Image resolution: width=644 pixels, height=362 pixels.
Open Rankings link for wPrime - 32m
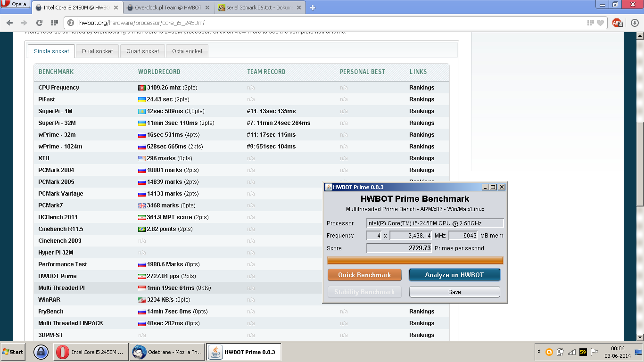[421, 135]
